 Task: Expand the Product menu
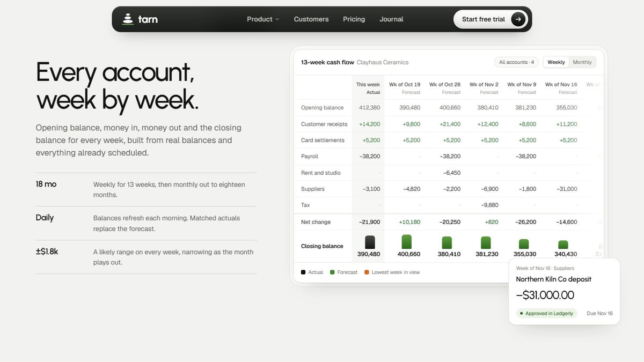(263, 19)
